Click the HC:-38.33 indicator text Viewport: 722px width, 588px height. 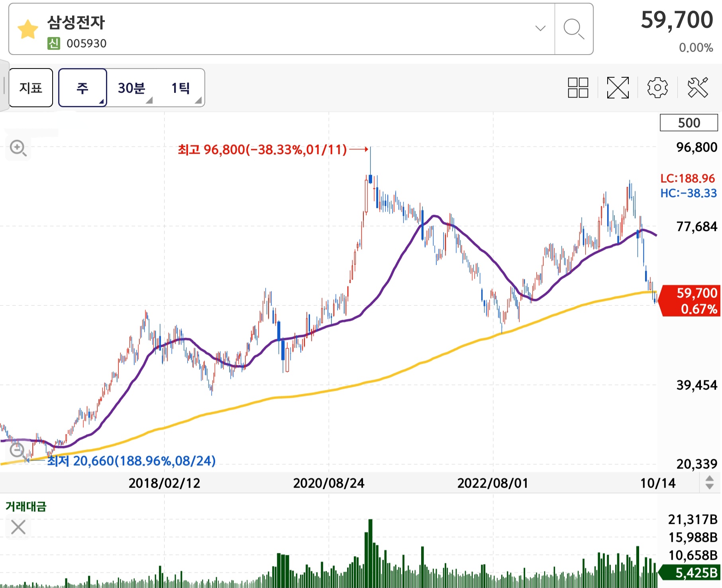pos(689,193)
